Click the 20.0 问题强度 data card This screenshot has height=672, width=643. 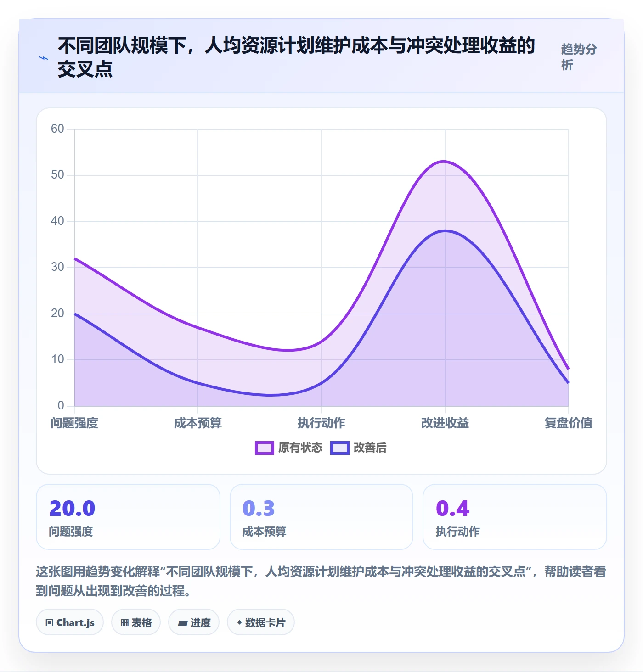(128, 517)
